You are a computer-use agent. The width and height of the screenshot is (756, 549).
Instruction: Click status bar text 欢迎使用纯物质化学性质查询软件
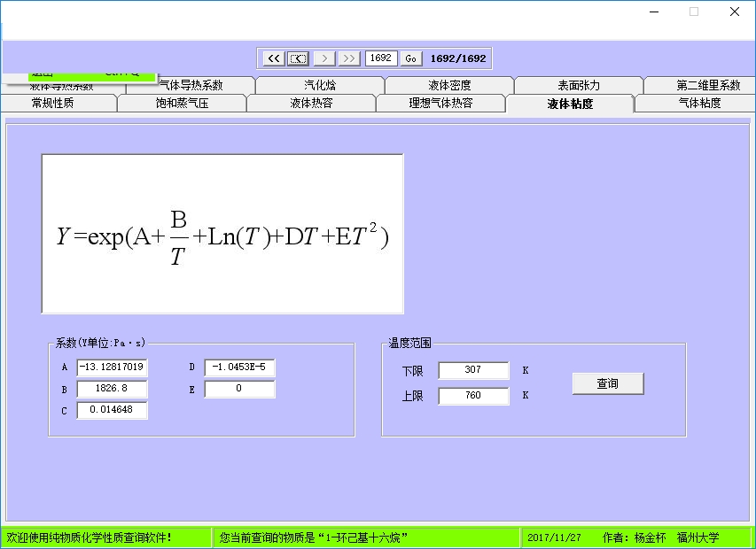pos(90,537)
